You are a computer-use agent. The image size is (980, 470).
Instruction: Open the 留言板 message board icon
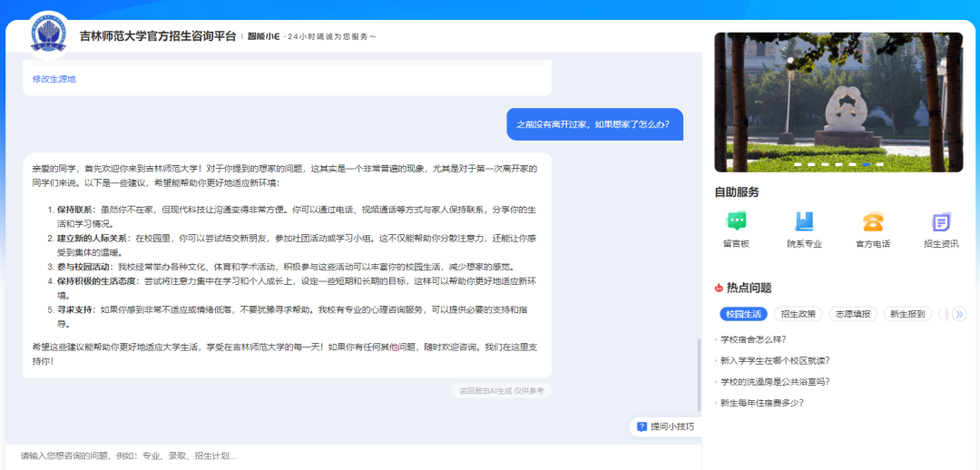[736, 221]
